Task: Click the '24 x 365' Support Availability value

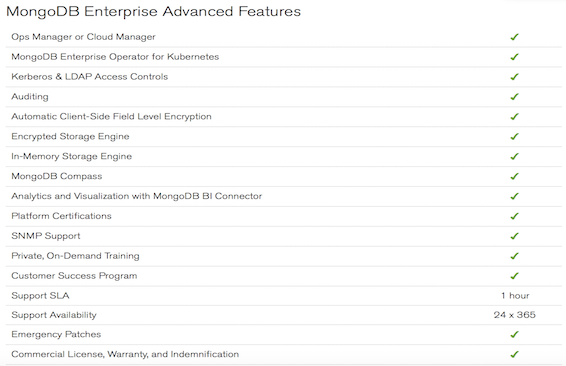Action: pyautogui.click(x=515, y=315)
